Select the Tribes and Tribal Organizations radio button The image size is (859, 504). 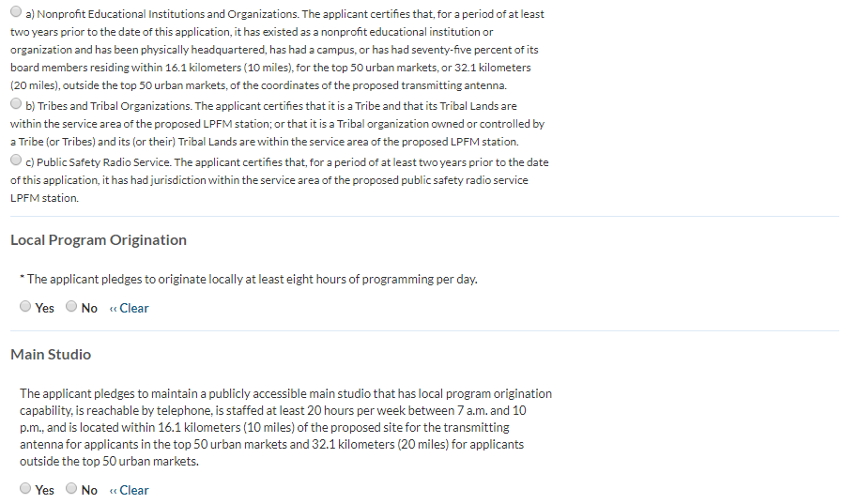[17, 104]
